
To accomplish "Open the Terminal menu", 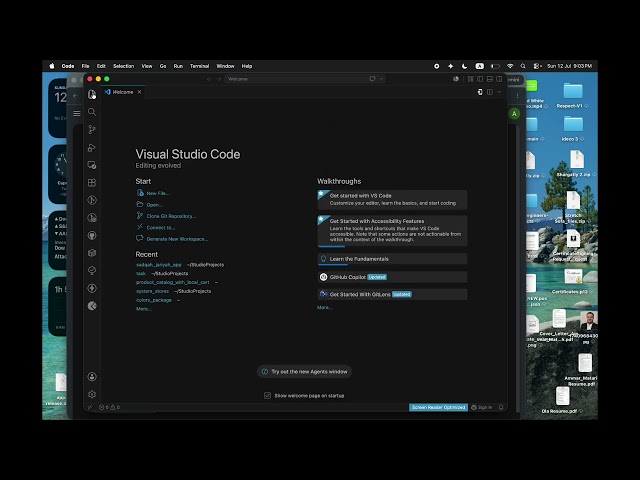I will pos(199,66).
